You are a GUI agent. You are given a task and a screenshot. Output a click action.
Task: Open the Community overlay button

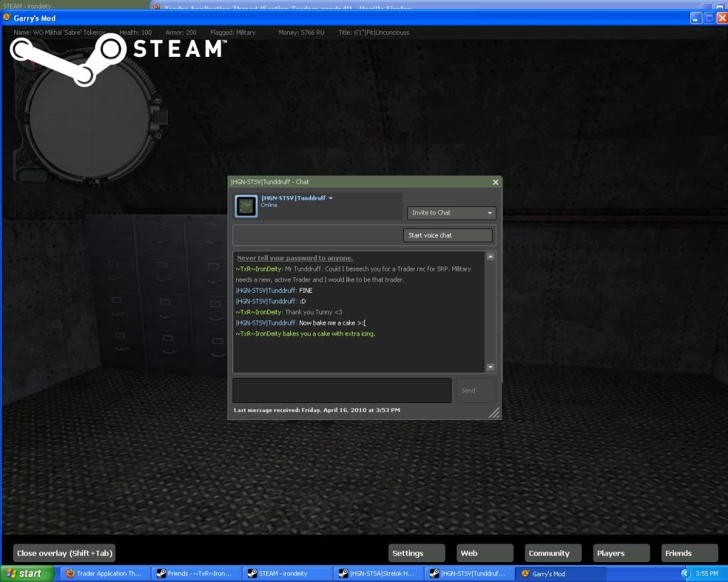(x=553, y=554)
